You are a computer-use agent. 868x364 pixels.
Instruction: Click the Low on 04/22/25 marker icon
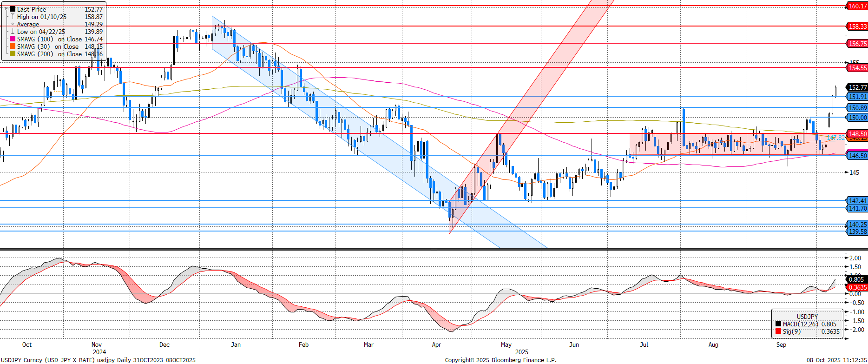13,32
